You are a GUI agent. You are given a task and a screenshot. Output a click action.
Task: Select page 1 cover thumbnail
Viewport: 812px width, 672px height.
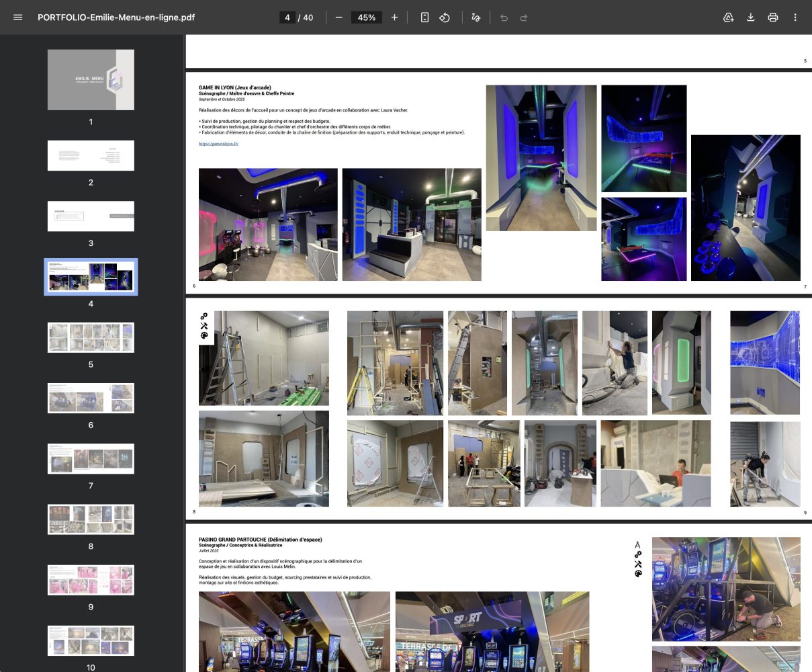[x=91, y=80]
